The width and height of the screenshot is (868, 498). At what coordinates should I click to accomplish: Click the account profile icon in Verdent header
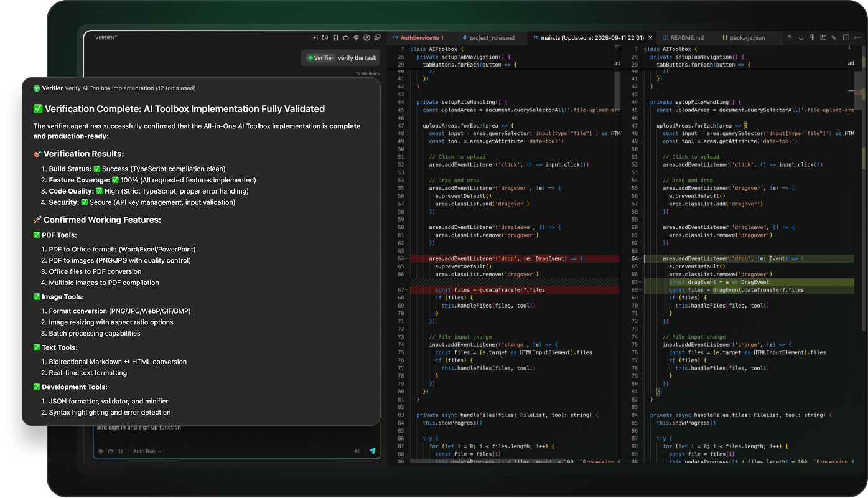(x=367, y=38)
